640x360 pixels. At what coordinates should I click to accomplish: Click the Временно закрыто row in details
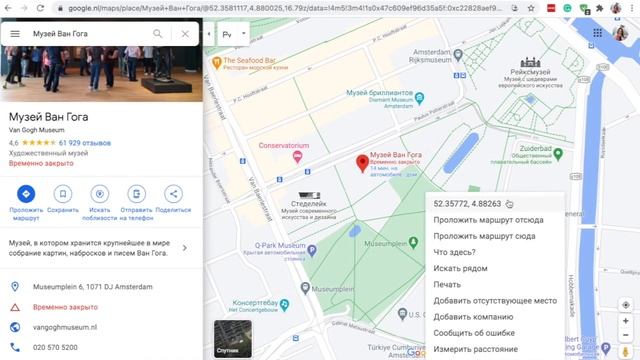pyautogui.click(x=101, y=307)
